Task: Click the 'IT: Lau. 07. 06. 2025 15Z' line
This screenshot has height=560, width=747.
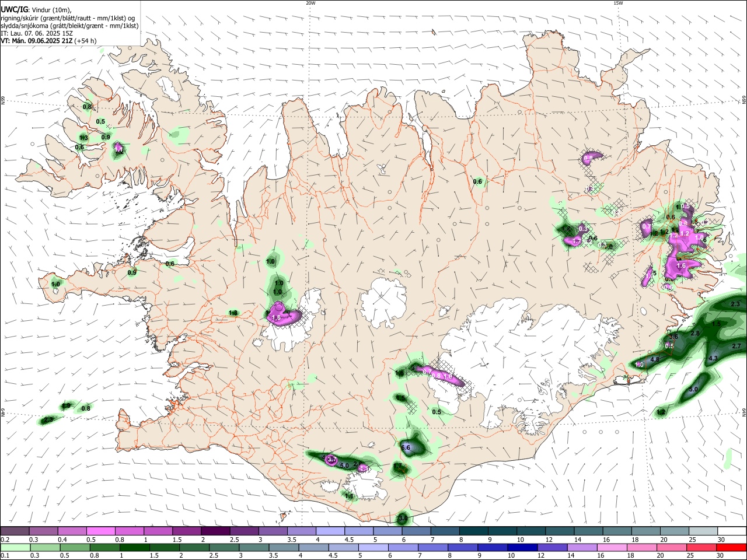Action: (x=37, y=33)
